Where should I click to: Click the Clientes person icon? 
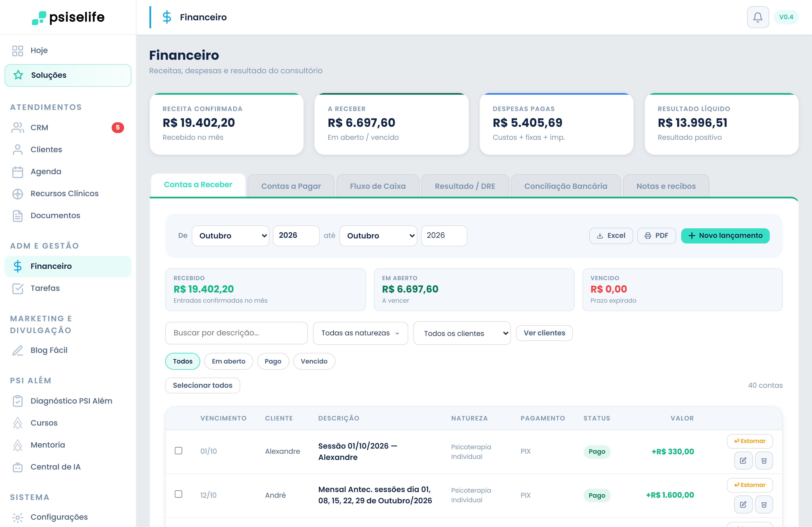click(x=18, y=149)
